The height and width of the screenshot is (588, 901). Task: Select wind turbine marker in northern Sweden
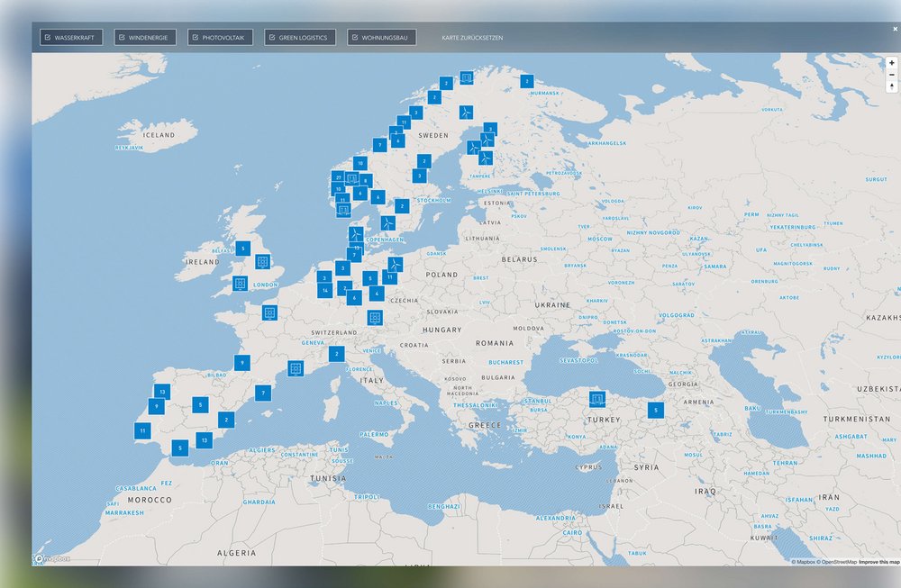point(466,112)
